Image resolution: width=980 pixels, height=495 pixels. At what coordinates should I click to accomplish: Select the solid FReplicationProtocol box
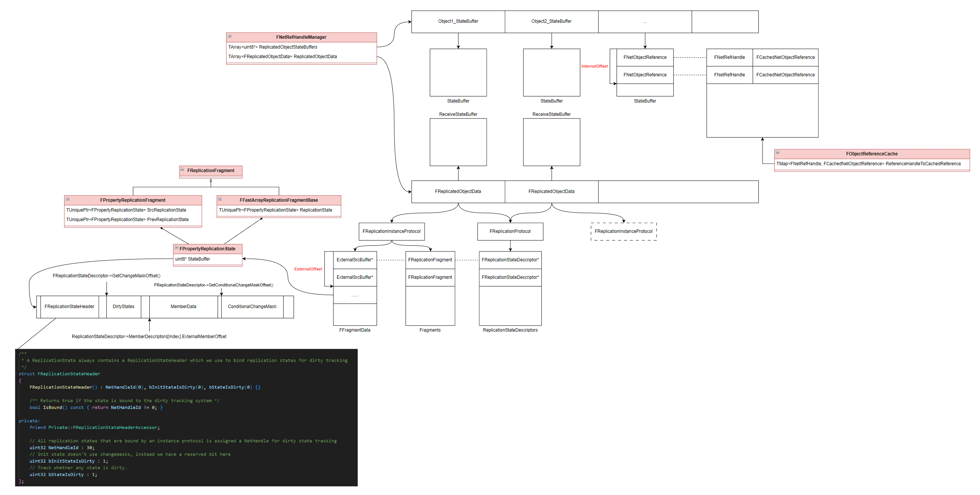pos(510,231)
